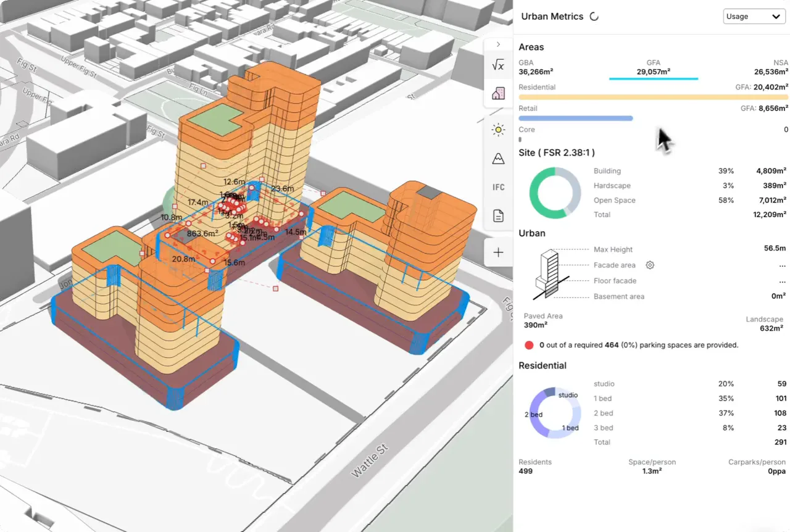Click the Landscape value 632m²
The image size is (790, 532).
coord(771,328)
